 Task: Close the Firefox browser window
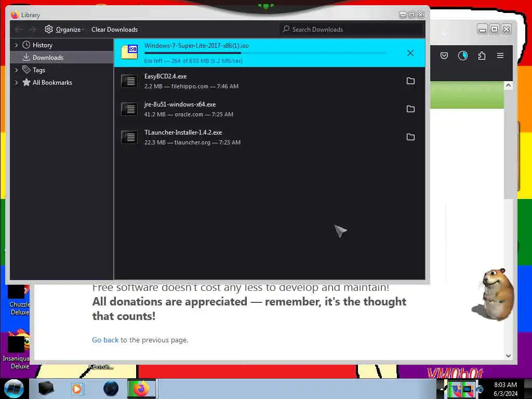point(507,30)
